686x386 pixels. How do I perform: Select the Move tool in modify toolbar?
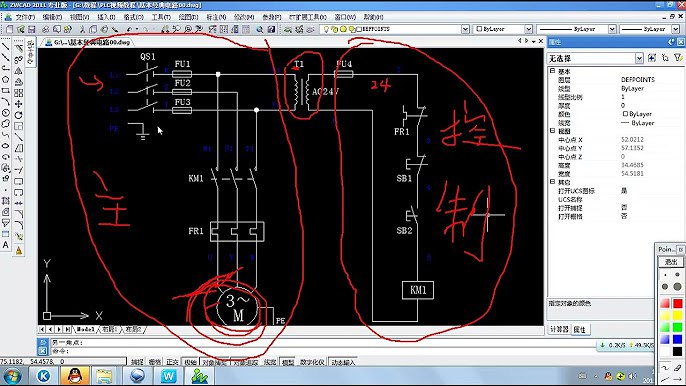tap(18, 104)
